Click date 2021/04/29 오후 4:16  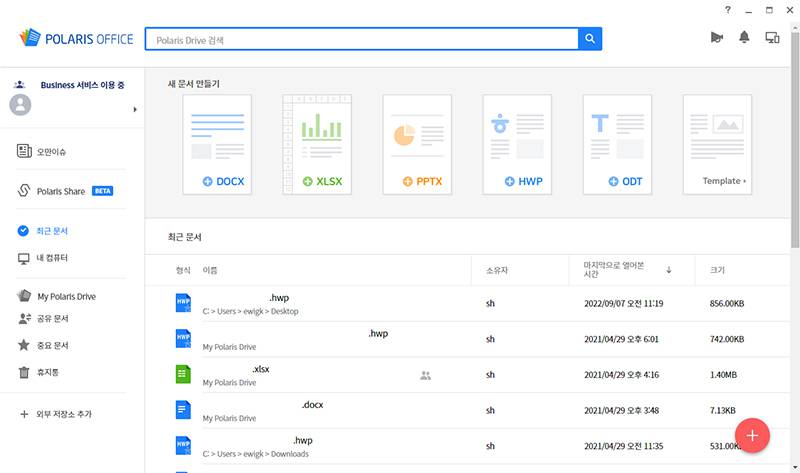621,375
